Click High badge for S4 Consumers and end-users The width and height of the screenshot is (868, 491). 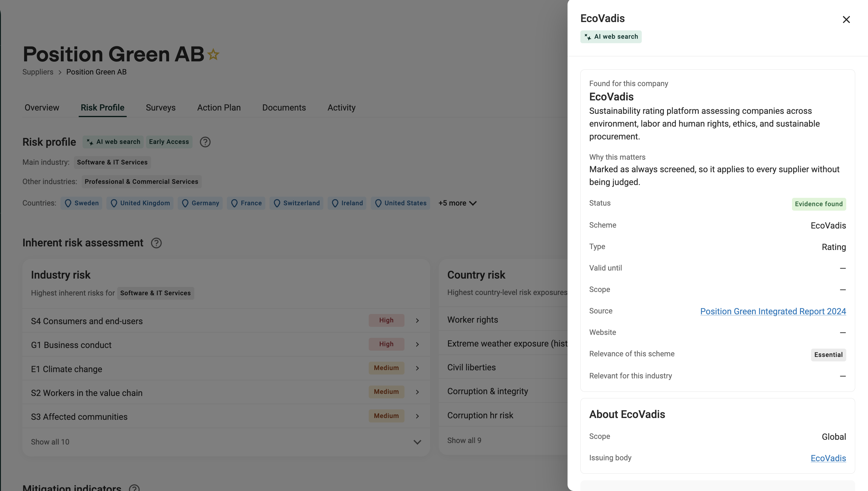click(x=386, y=320)
